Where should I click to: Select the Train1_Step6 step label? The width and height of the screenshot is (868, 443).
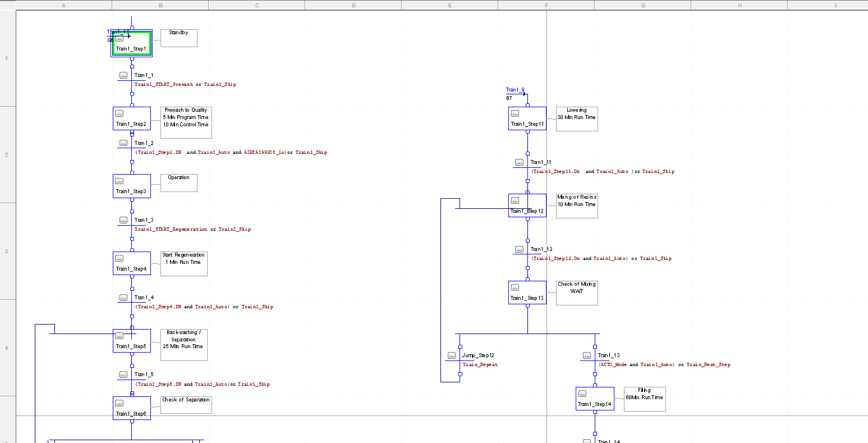pos(131,414)
